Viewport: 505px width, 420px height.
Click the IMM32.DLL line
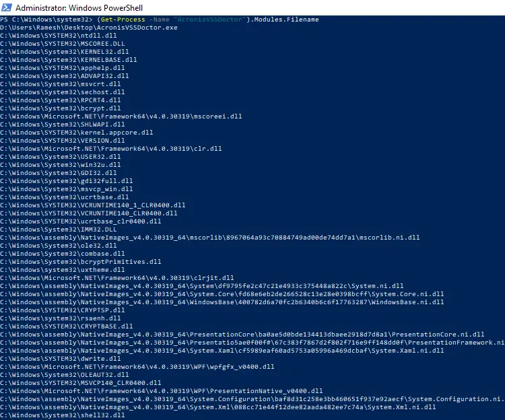[59, 230]
